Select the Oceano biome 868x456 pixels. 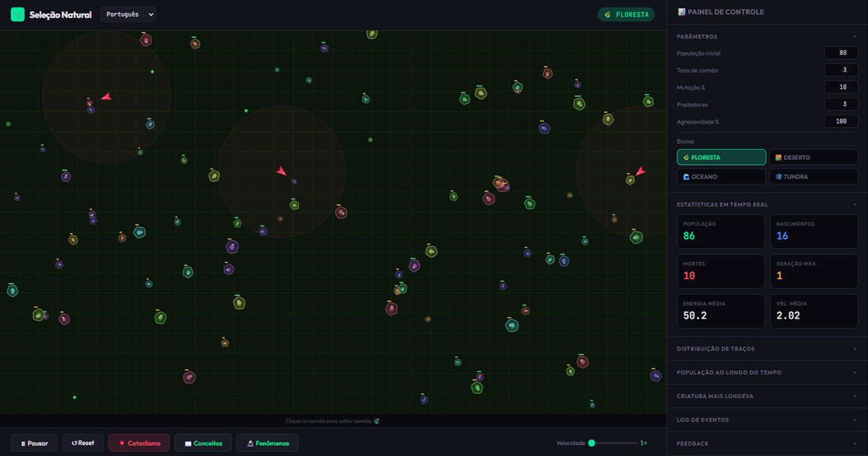[721, 177]
